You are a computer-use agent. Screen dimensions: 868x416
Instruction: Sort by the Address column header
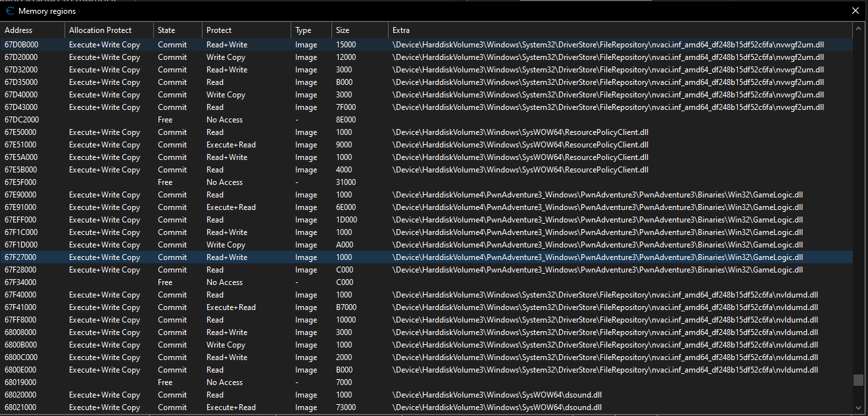(x=32, y=30)
